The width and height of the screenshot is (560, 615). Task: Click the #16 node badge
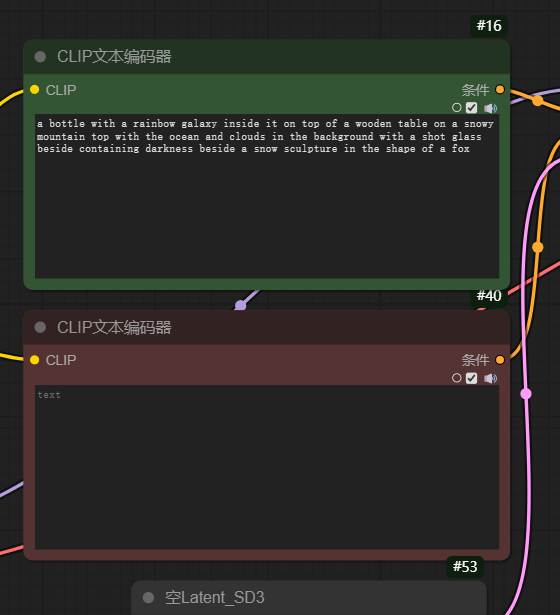489,26
